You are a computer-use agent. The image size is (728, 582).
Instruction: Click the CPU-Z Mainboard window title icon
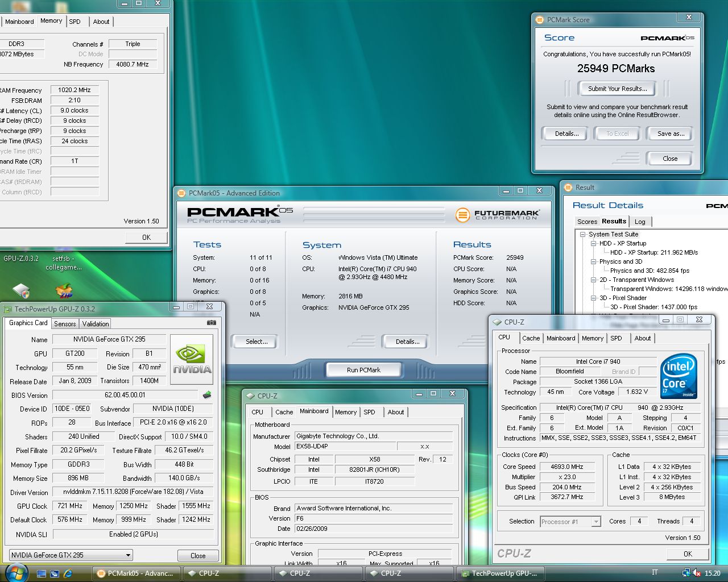click(x=250, y=396)
